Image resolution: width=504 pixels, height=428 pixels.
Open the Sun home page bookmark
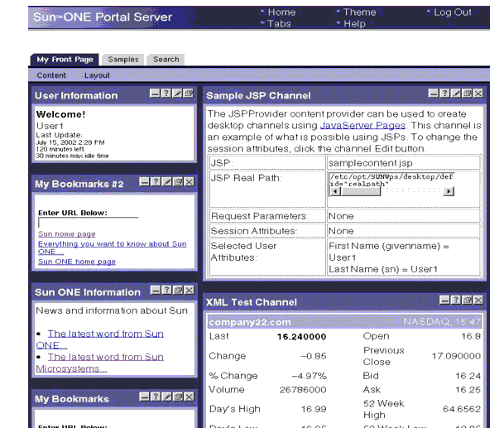click(x=67, y=234)
